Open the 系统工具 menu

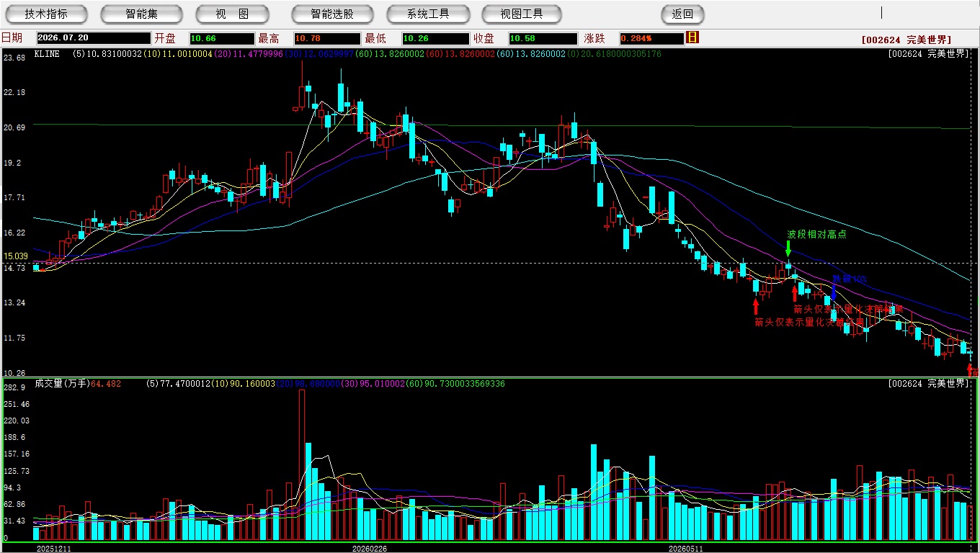428,14
